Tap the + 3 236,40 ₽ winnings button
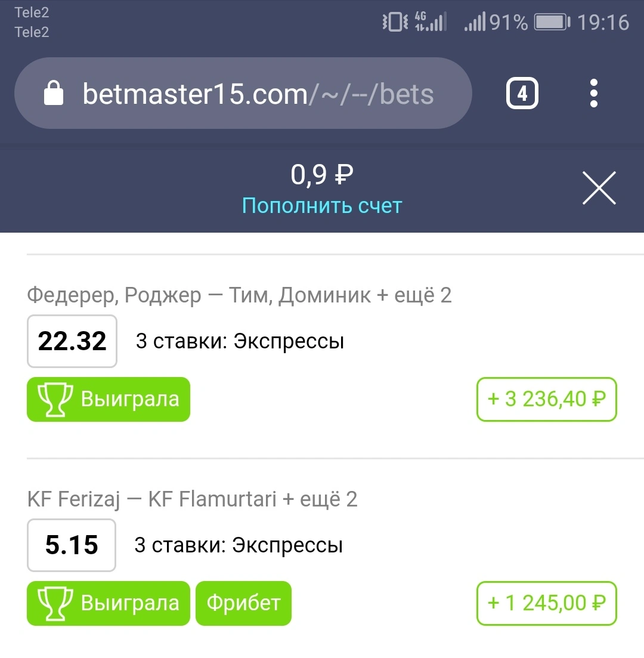The height and width of the screenshot is (658, 644). click(x=546, y=399)
